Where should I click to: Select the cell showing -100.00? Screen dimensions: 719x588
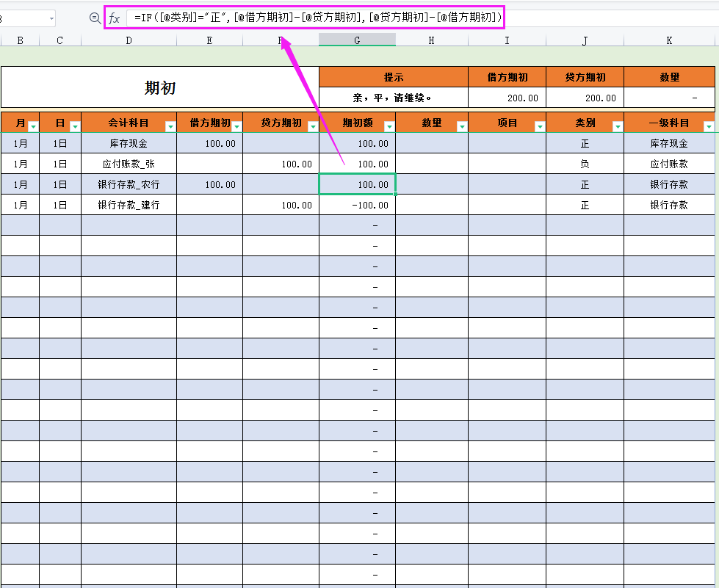[x=357, y=205]
